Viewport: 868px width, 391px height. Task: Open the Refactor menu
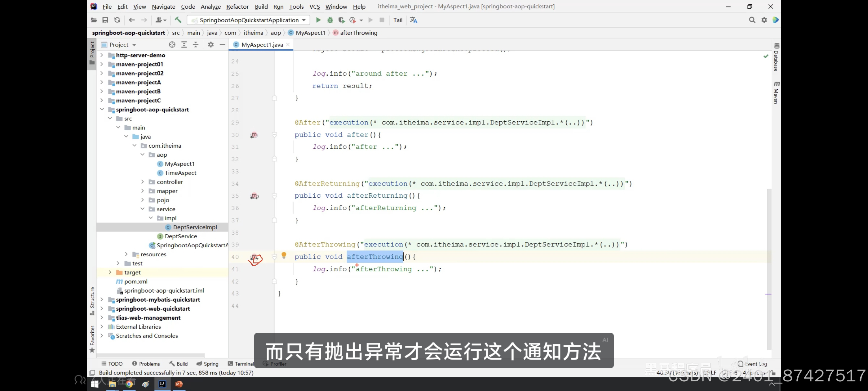point(237,7)
